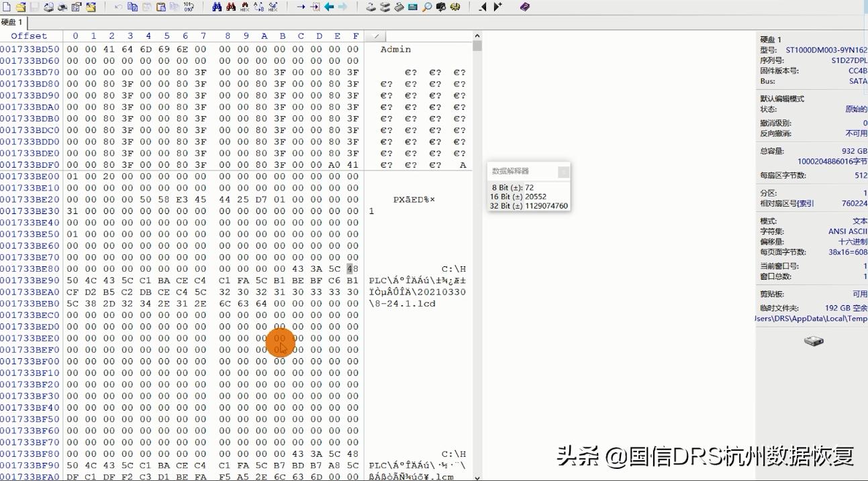
Task: Open the Find Hex Values search icon
Action: pyautogui.click(x=246, y=7)
